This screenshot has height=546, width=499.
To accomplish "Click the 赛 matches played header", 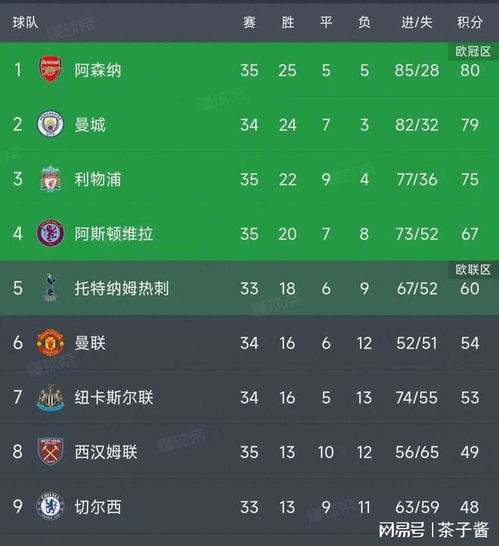I will pyautogui.click(x=249, y=23).
